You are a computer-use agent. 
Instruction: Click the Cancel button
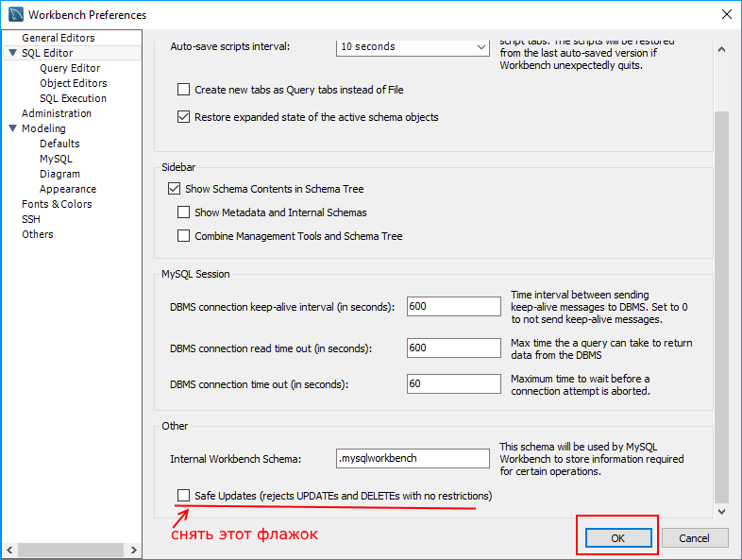pos(693,537)
